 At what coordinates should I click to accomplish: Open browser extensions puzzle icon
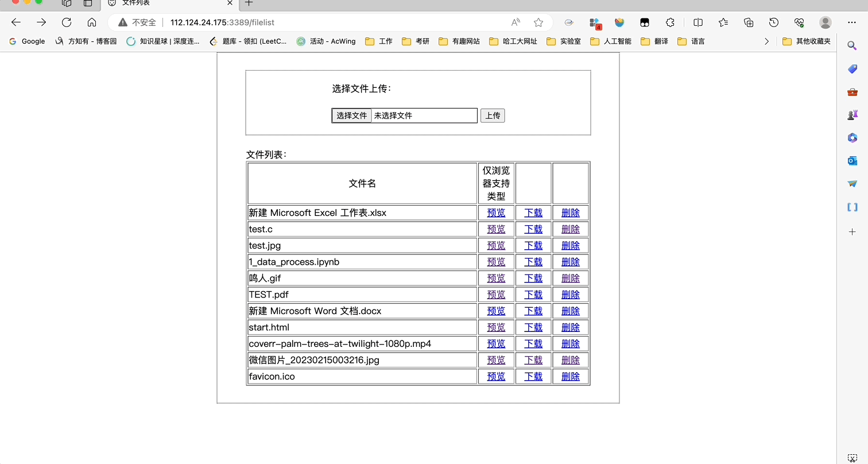[670, 22]
